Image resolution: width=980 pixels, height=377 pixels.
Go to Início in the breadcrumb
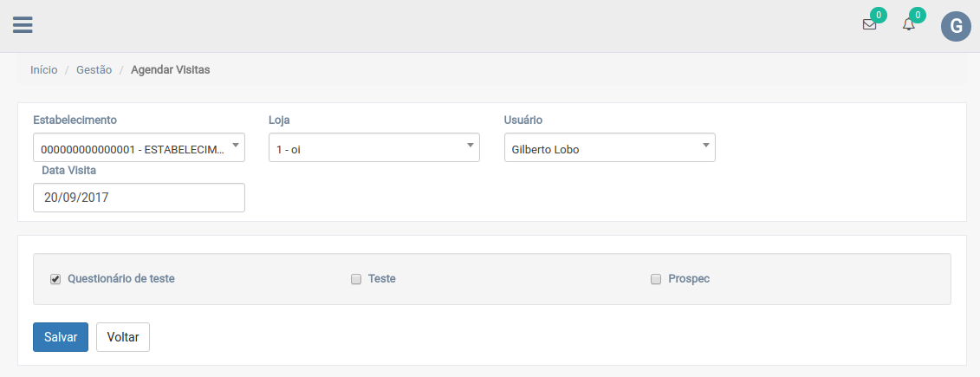click(43, 70)
